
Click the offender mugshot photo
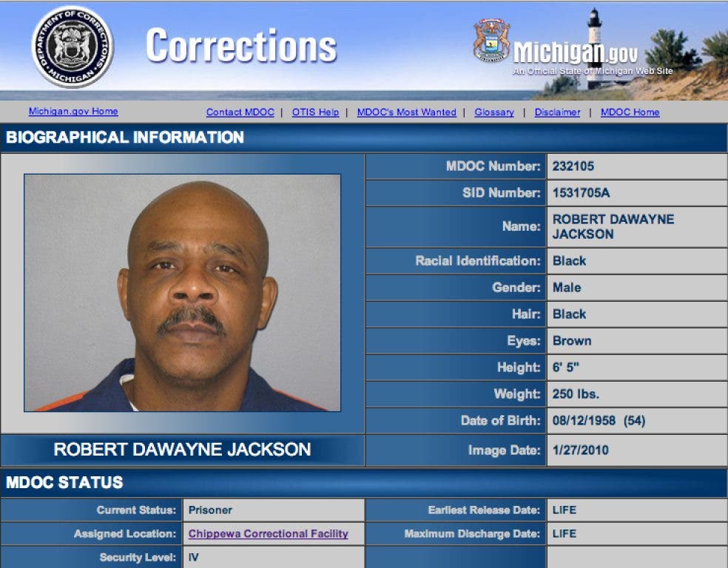pyautogui.click(x=183, y=293)
